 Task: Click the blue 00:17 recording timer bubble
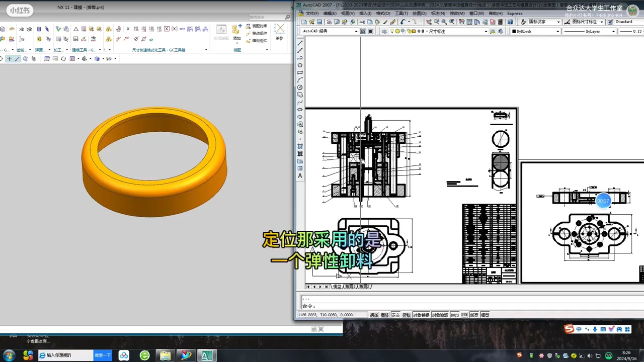click(603, 201)
